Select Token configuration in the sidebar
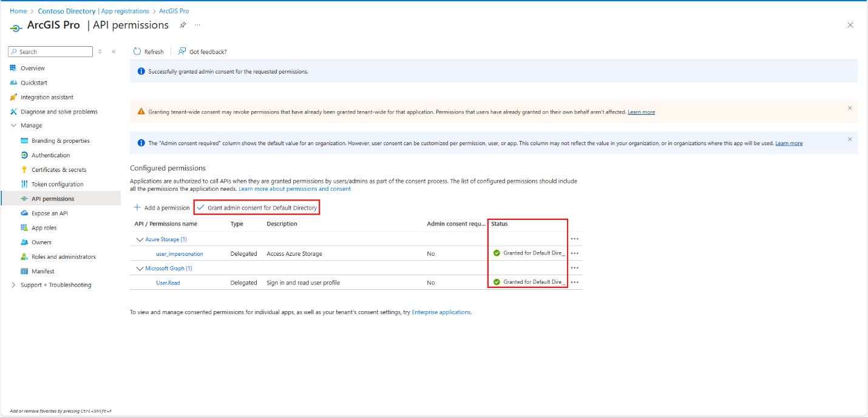The image size is (868, 418). (58, 184)
